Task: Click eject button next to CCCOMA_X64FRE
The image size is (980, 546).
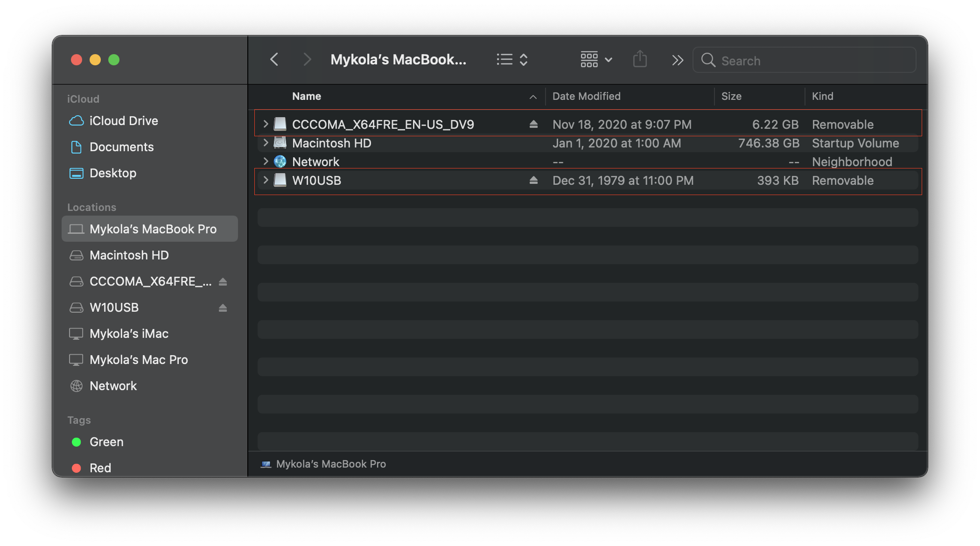Action: pyautogui.click(x=534, y=123)
